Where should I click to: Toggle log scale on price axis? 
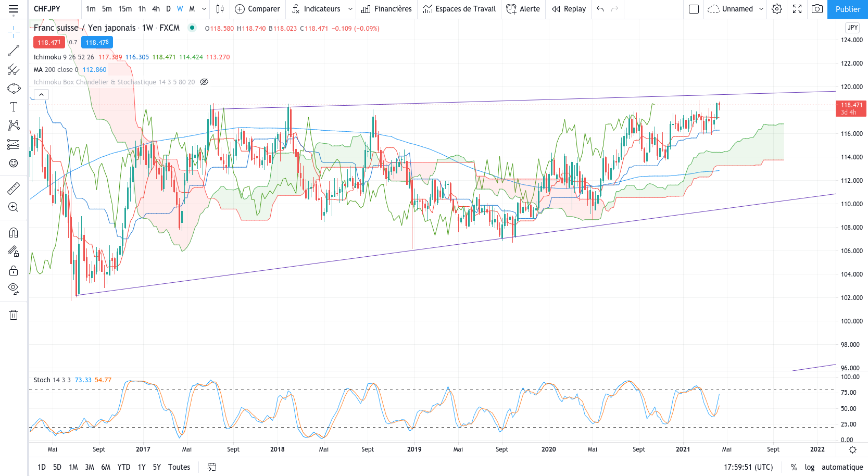tap(809, 467)
